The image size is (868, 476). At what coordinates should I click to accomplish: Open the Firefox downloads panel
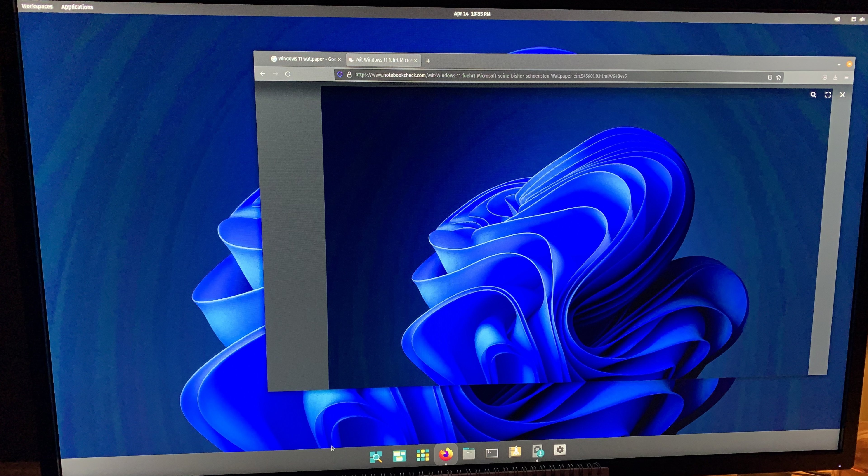tap(835, 78)
